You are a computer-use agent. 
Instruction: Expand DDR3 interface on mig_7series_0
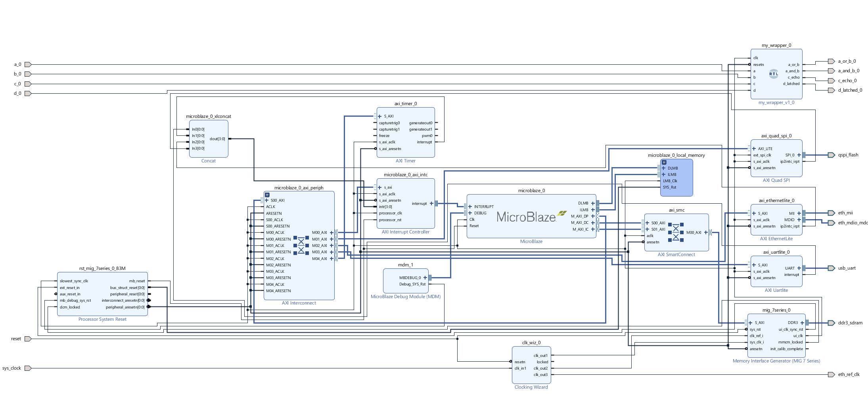click(802, 323)
